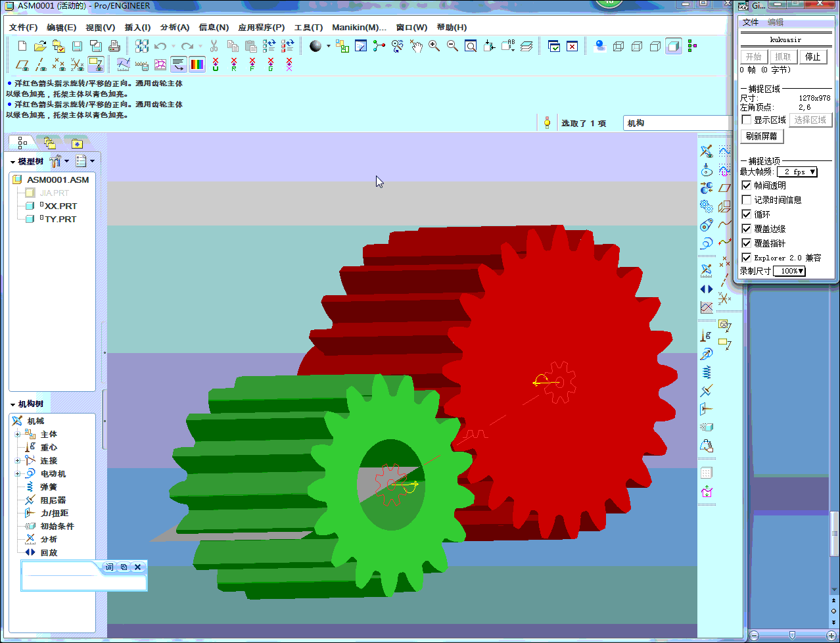Open the 视图(V) menu

[x=100, y=27]
